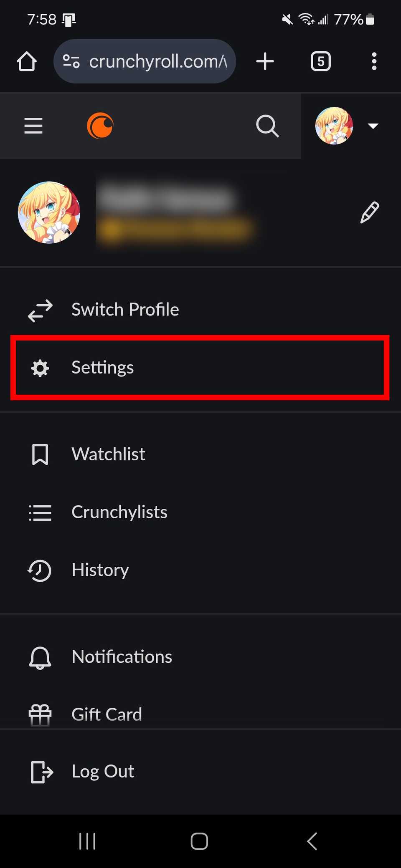This screenshot has width=401, height=868.
Task: Open the browser tab switcher showing 5 tabs
Action: [x=320, y=61]
